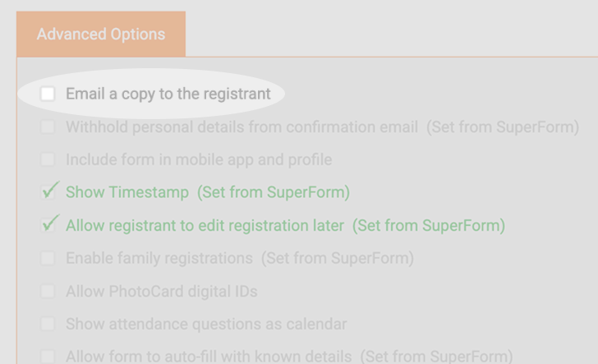This screenshot has width=598, height=364.
Task: Click the 'Withhold personal details' label text
Action: coord(241,127)
